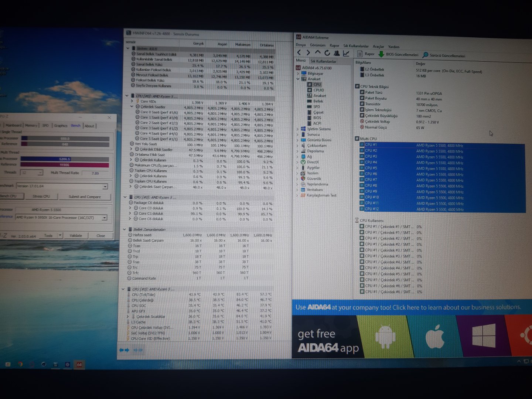Open CPU-Z Reference processor dropdown
This screenshot has width=532, height=399.
coord(105,218)
